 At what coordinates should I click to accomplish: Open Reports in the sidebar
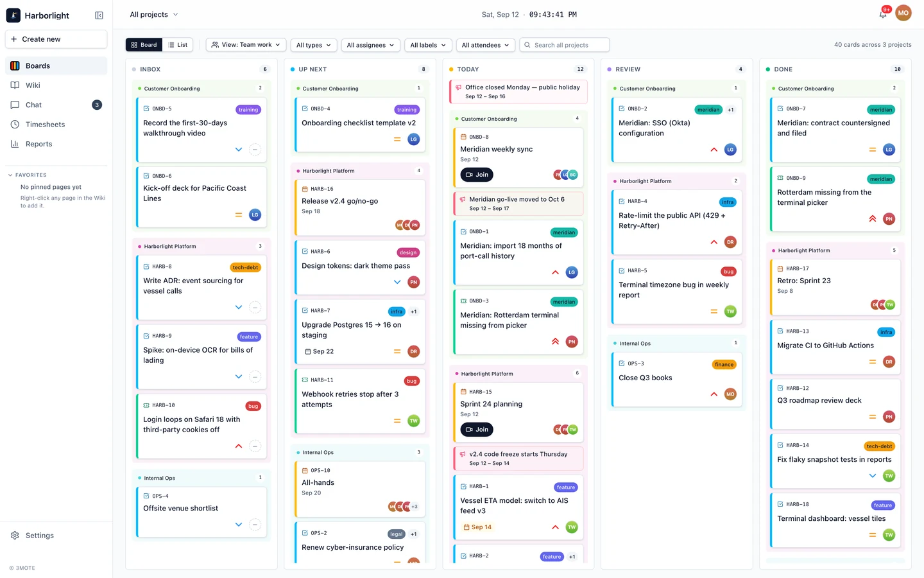point(56,144)
